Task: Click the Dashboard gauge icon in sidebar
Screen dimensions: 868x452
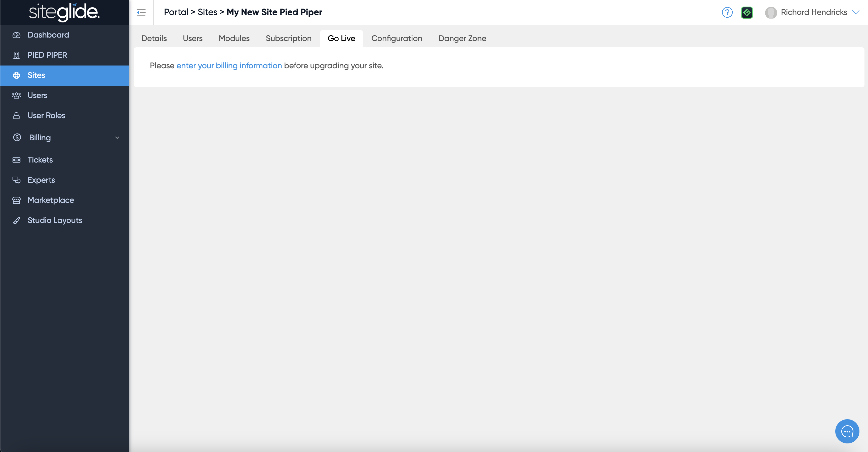Action: click(x=16, y=35)
